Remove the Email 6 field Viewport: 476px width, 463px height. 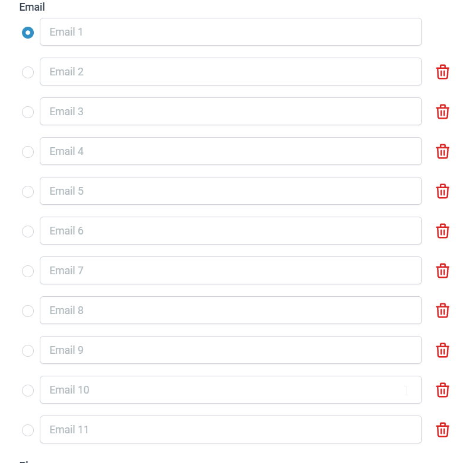coord(442,231)
